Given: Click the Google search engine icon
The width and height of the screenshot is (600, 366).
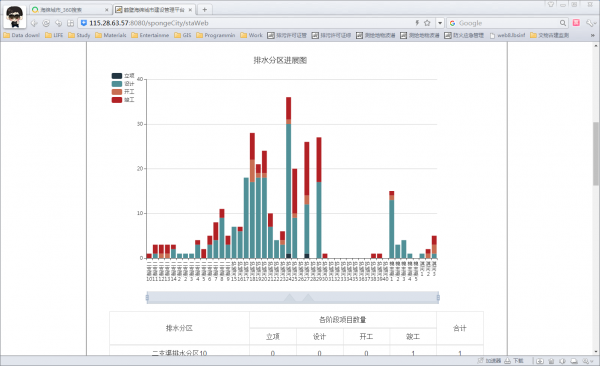Looking at the screenshot, I should click(x=452, y=23).
